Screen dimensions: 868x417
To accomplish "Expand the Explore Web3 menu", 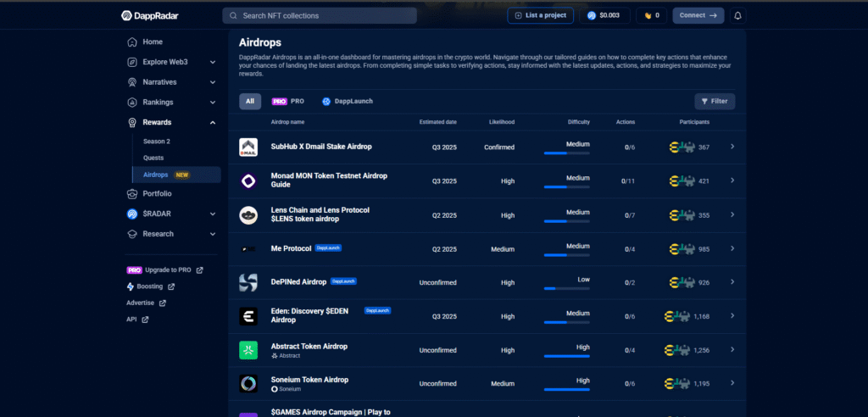I will (x=213, y=62).
